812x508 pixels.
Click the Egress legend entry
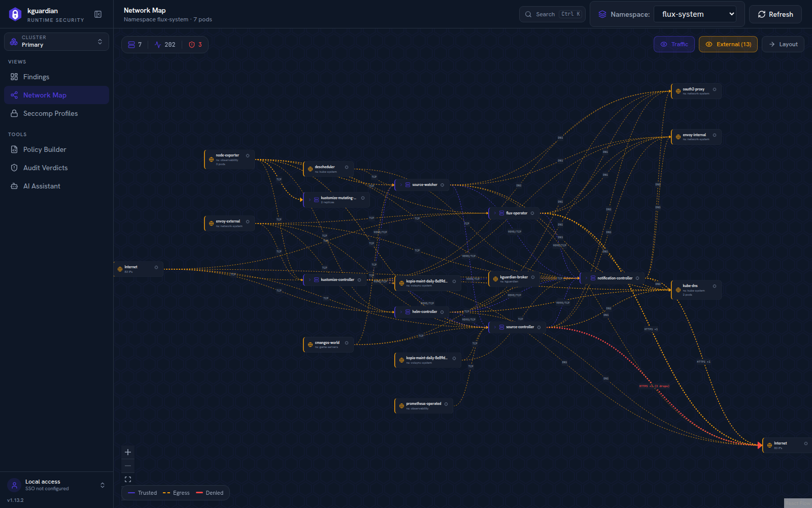(176, 493)
